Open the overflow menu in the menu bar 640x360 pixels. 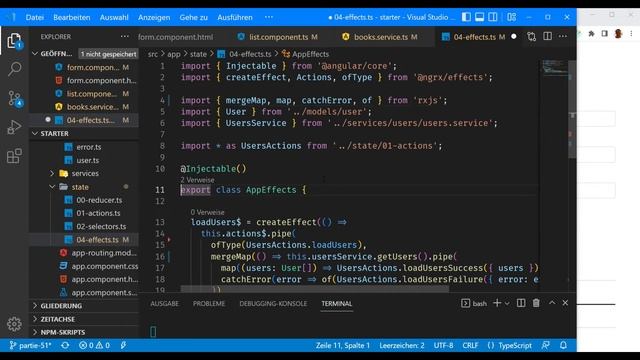click(x=269, y=17)
